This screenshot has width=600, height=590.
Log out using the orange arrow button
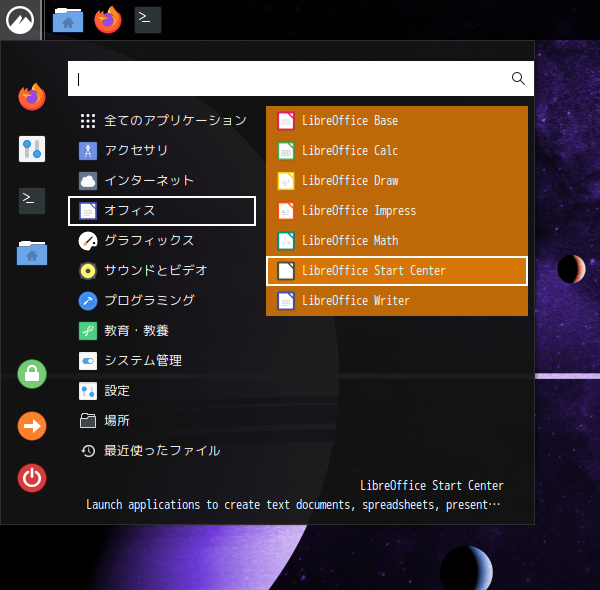pyautogui.click(x=32, y=426)
